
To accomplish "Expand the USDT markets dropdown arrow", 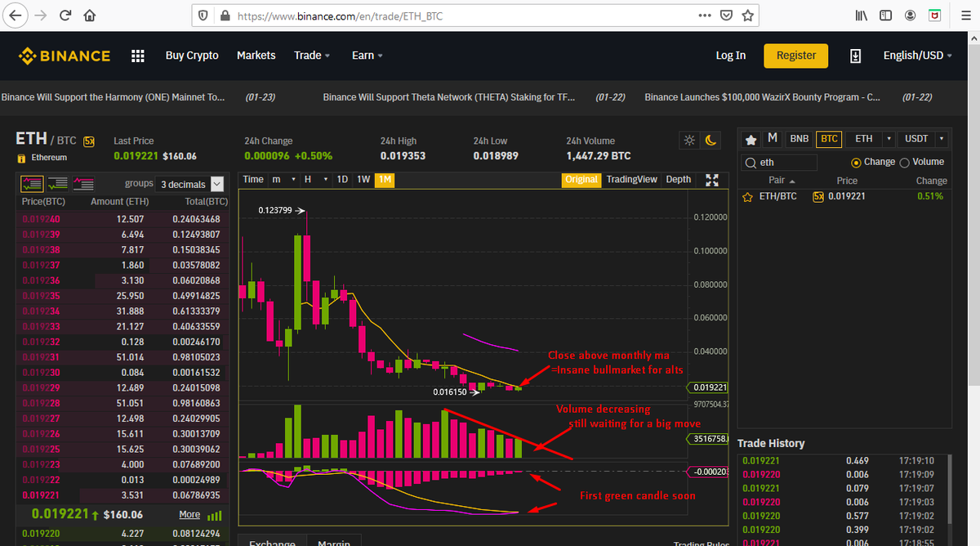I will point(942,139).
